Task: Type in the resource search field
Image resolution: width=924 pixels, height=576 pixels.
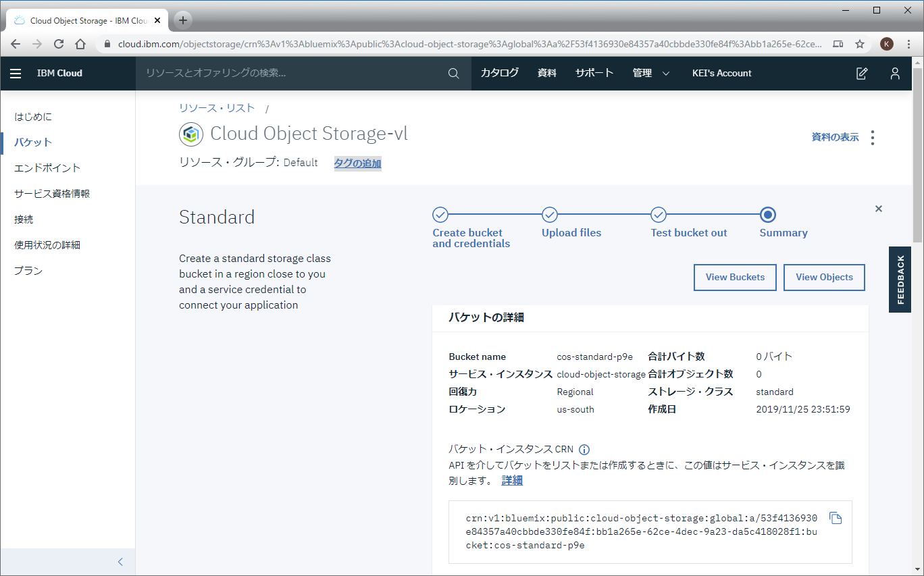Action: [290, 74]
